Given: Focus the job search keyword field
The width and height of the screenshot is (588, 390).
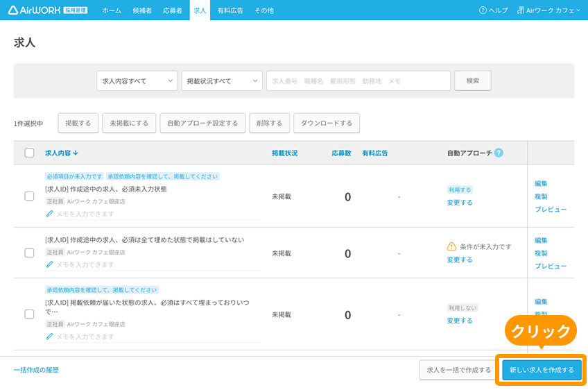Looking at the screenshot, I should coord(358,80).
